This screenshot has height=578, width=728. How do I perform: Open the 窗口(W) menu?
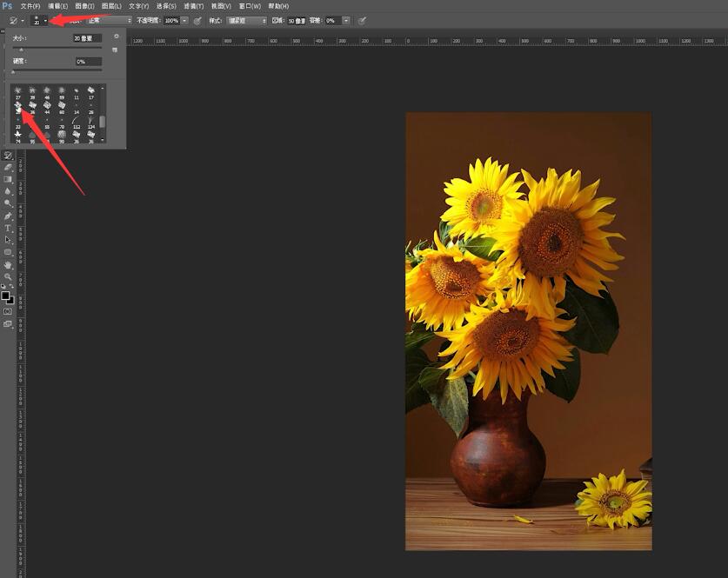(x=250, y=6)
